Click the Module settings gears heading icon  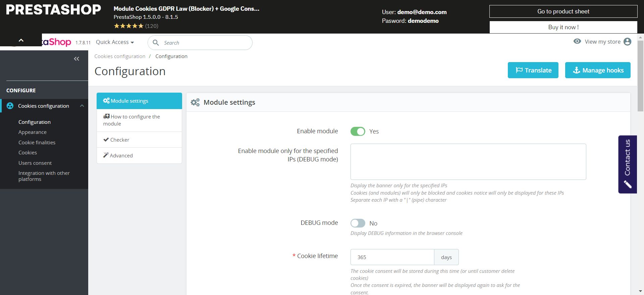tap(195, 102)
